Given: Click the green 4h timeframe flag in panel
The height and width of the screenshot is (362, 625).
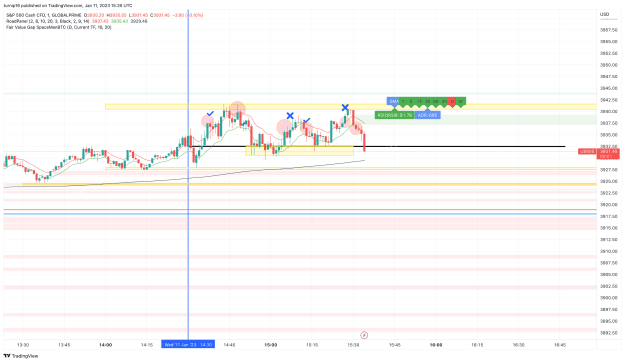Looking at the screenshot, I should tap(444, 102).
